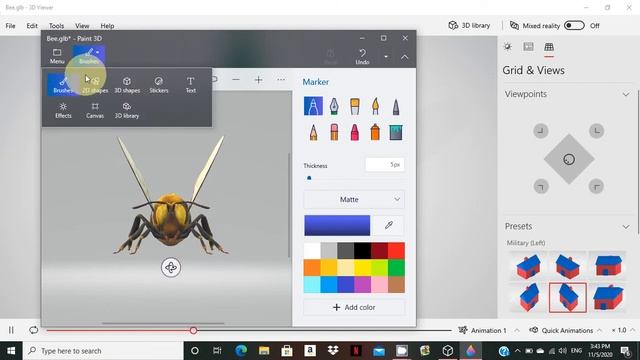640x360 pixels.
Task: Open the File menu in 3D Viewer
Action: coord(10,26)
